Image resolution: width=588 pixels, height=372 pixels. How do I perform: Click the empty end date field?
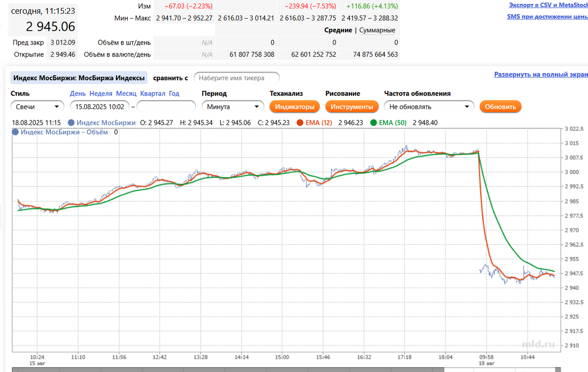coord(166,106)
